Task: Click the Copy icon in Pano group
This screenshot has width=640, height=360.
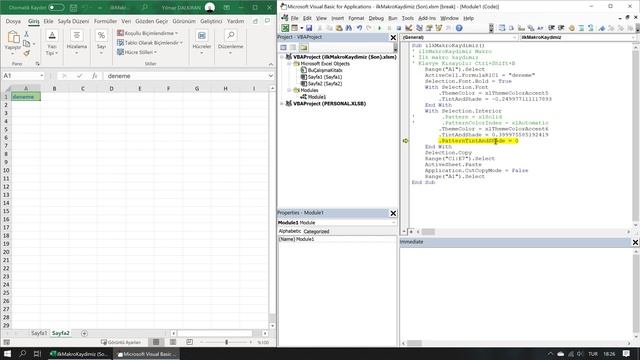Action: tap(27, 44)
